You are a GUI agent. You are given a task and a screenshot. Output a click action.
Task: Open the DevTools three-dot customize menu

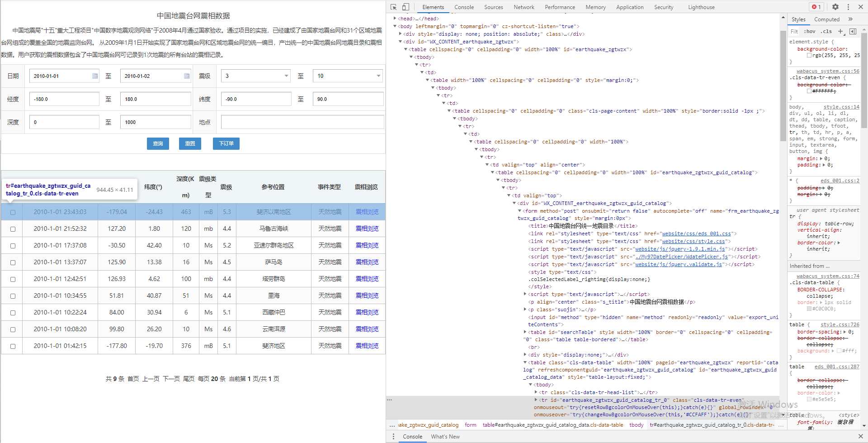click(848, 7)
